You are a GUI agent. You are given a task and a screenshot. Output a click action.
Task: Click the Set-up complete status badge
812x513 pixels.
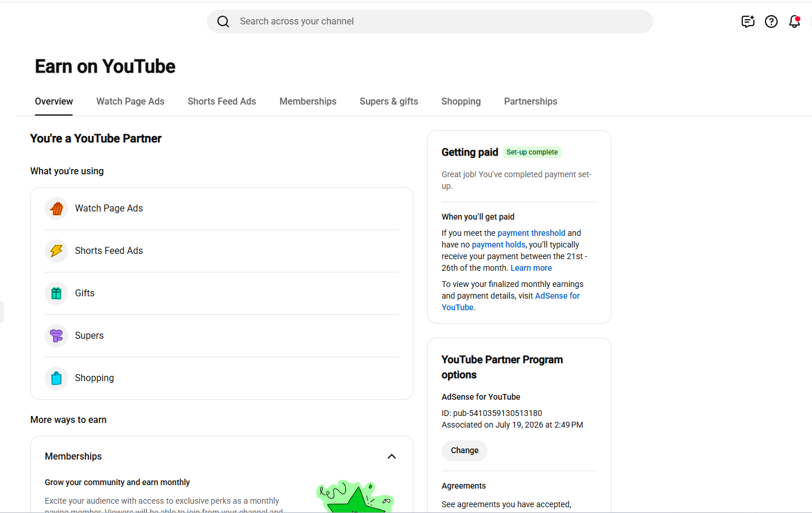pos(532,152)
